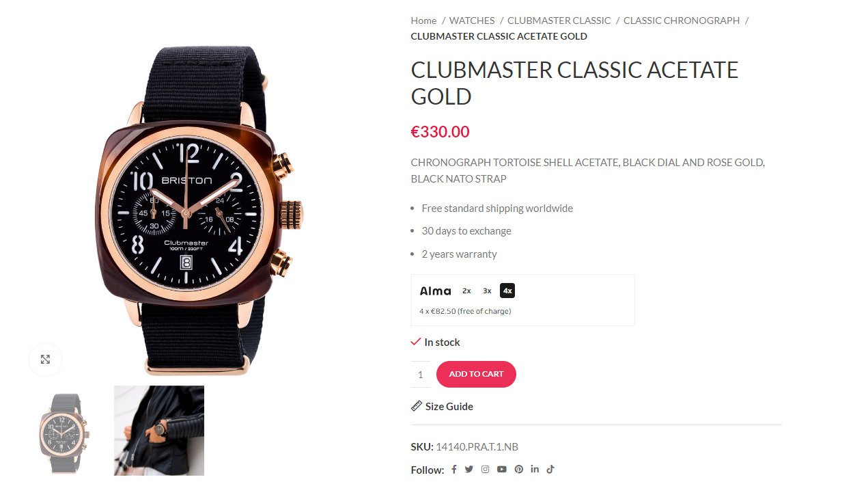Screen dimensions: 868x484
Task: Open WATCHES breadcrumb category
Action: (472, 21)
